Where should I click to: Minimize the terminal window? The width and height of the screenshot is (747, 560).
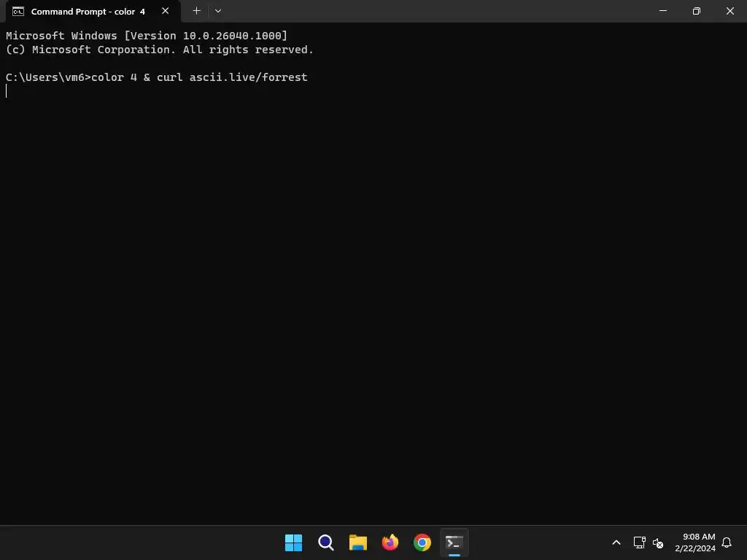coord(662,10)
